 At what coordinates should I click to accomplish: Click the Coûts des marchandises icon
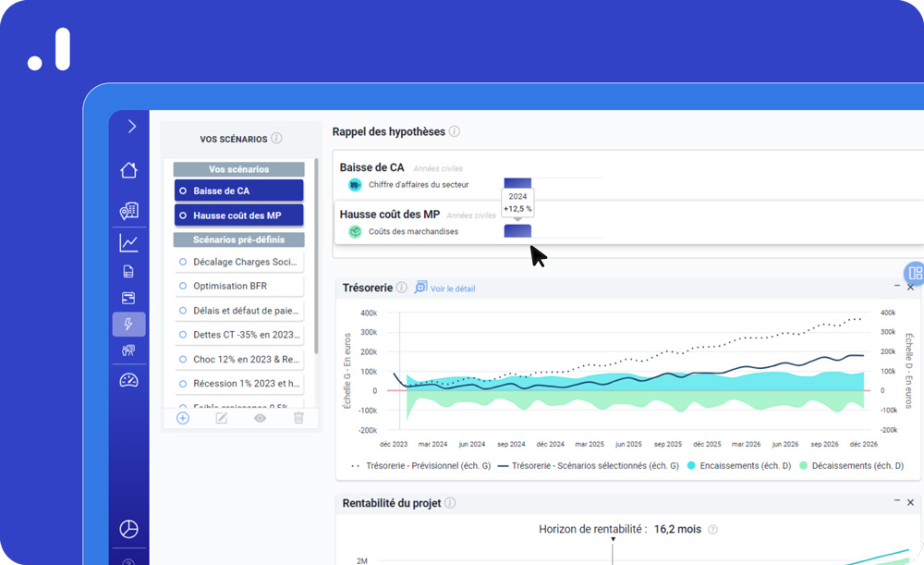point(355,231)
